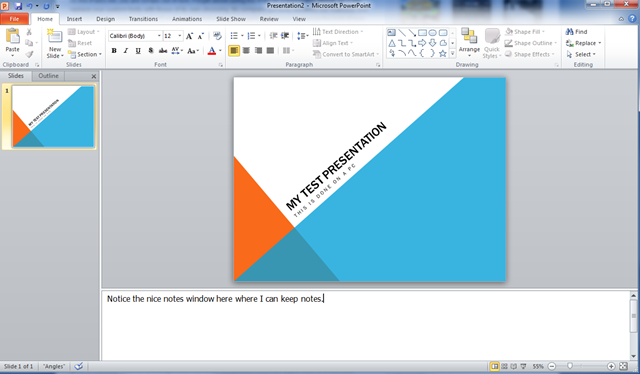Fit slide to current window
Screen dimensions: 640x374
[623, 366]
